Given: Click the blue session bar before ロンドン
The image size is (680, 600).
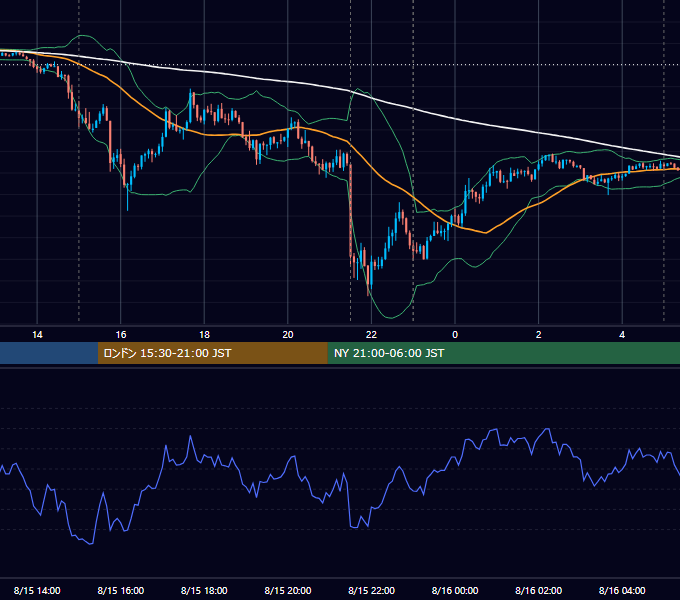Looking at the screenshot, I should coord(49,353).
